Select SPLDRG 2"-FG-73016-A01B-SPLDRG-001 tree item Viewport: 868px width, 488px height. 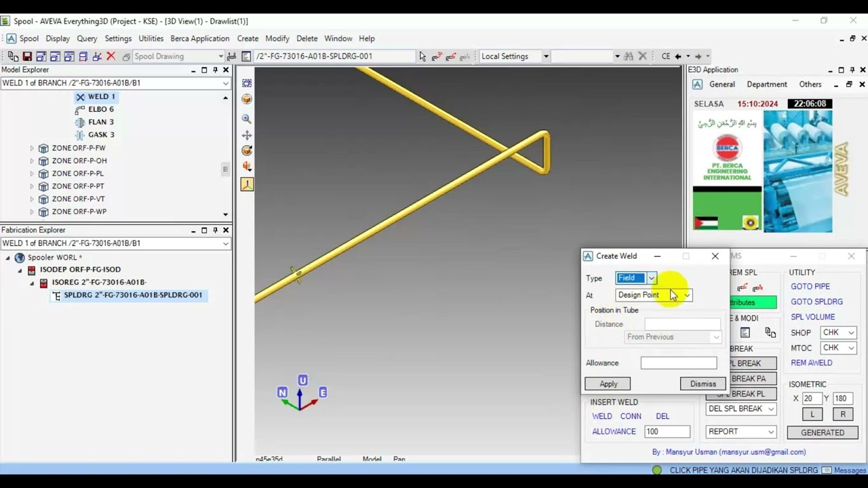tap(133, 295)
